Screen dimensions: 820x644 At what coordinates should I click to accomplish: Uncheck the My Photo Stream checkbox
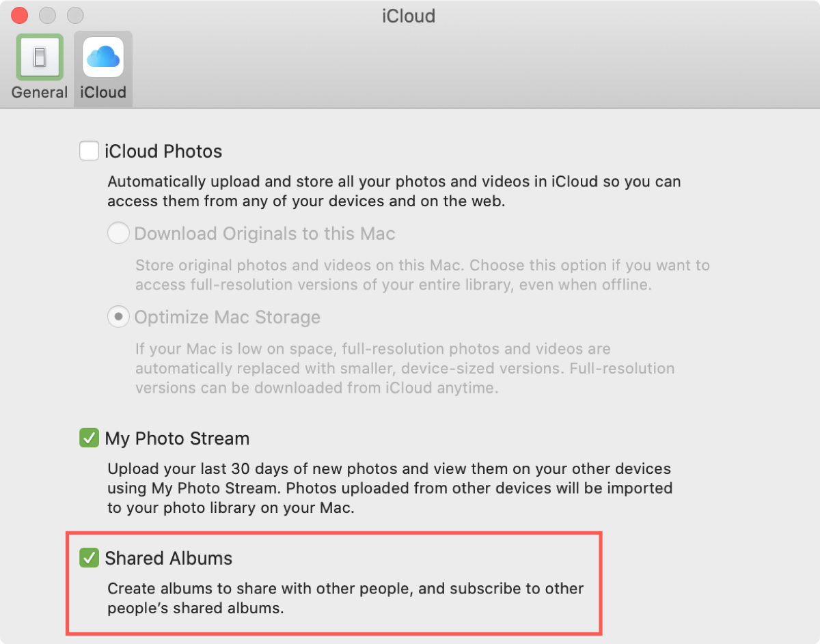90,438
